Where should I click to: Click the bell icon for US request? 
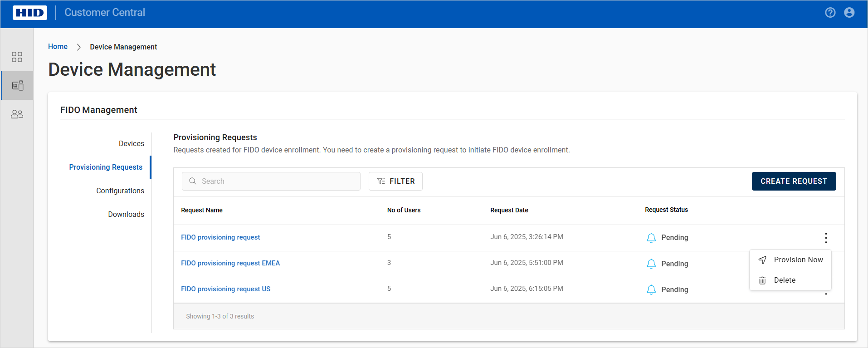(651, 289)
